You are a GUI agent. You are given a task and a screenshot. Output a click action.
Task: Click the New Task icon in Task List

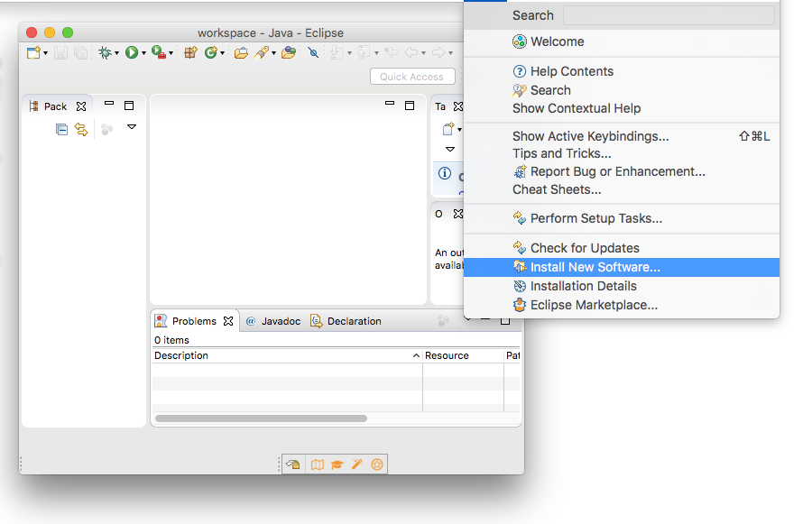[448, 129]
